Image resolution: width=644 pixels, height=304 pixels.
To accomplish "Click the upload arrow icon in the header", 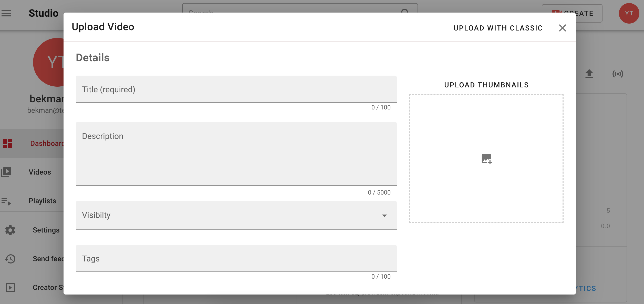I will point(589,74).
